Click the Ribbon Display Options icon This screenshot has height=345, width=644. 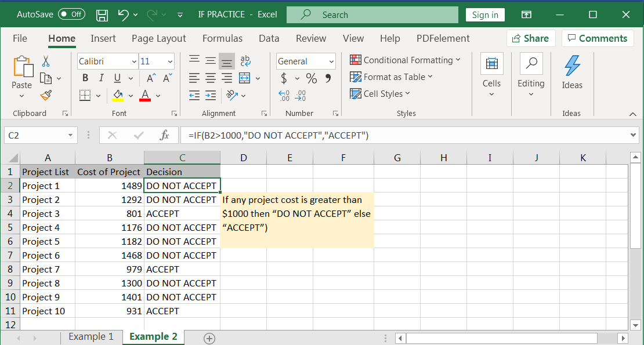(x=526, y=14)
